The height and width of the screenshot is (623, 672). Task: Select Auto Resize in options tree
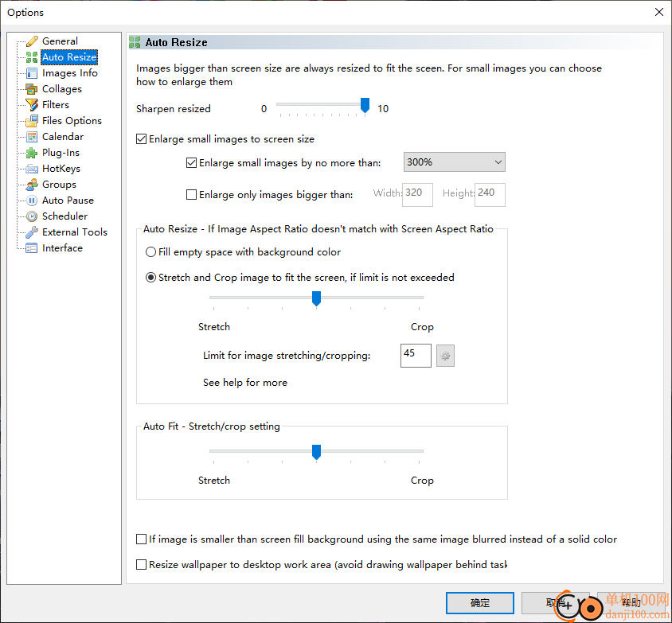(x=69, y=57)
